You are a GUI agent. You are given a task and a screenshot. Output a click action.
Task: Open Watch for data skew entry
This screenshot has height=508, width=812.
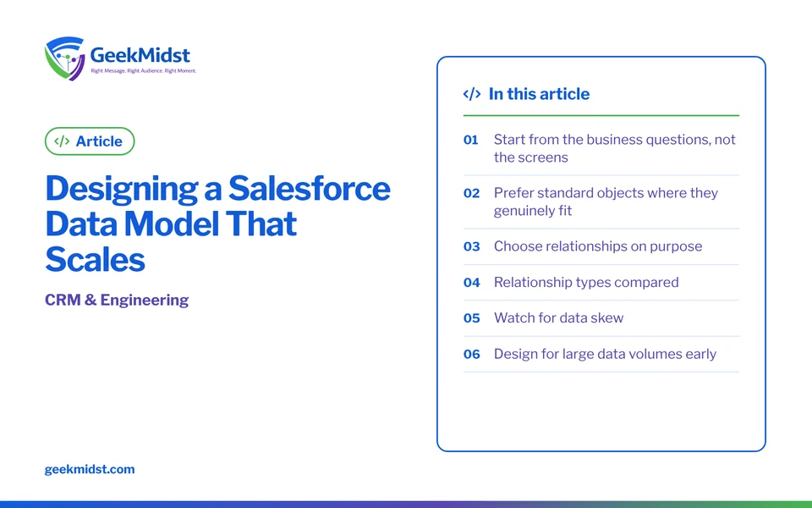coord(601,317)
